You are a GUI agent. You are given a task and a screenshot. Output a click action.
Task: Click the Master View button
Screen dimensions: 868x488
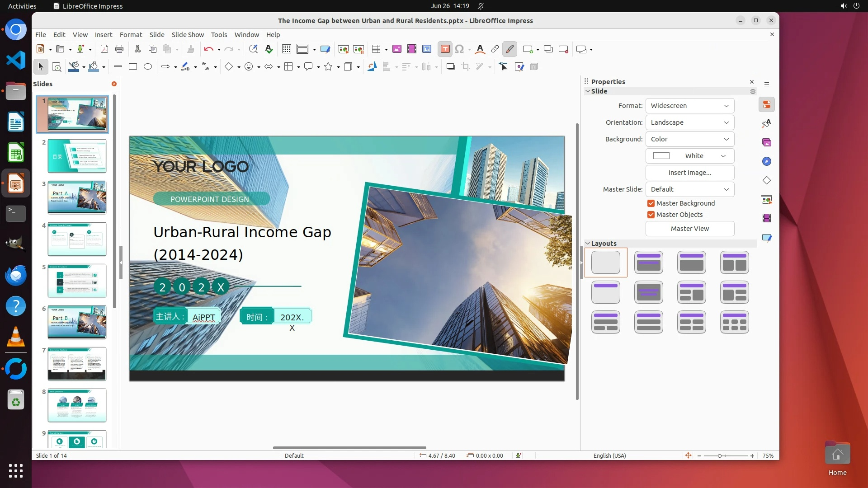pyautogui.click(x=689, y=229)
